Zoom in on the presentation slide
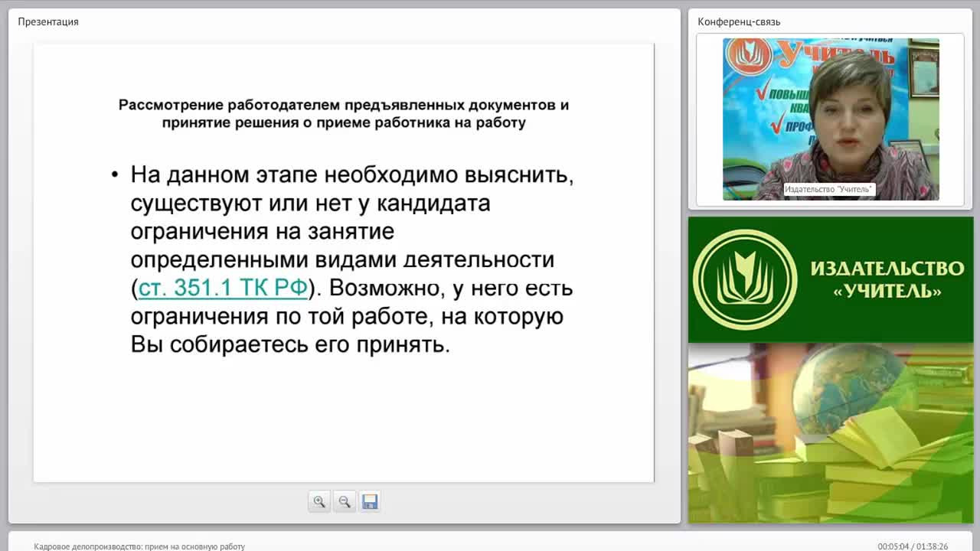The width and height of the screenshot is (980, 551). pos(319,502)
